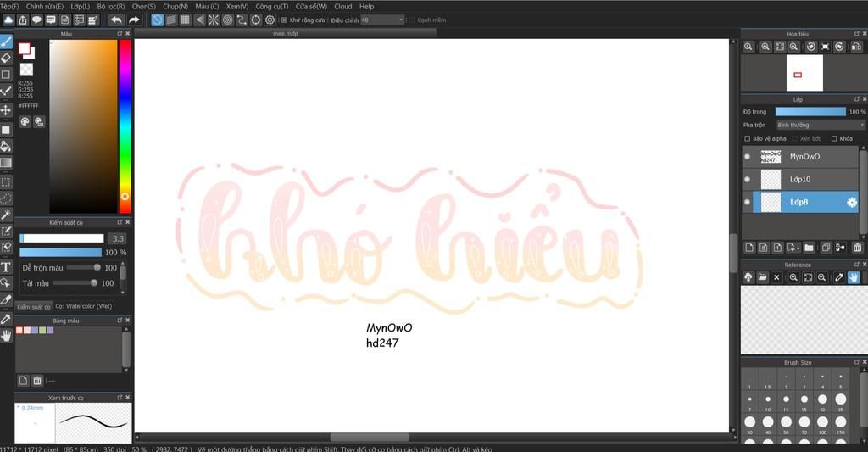Open the Tệp(F) menu
Viewport: 868px width, 452px height.
pos(9,7)
